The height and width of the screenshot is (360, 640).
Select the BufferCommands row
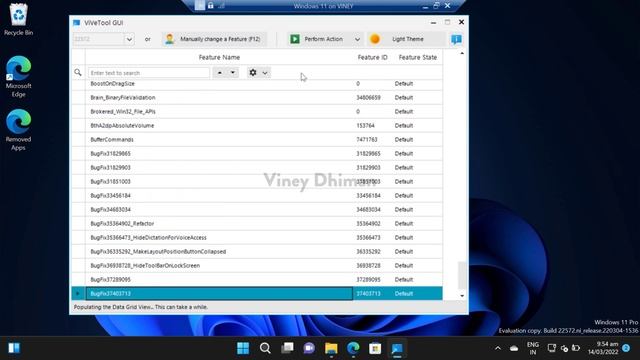pos(257,140)
